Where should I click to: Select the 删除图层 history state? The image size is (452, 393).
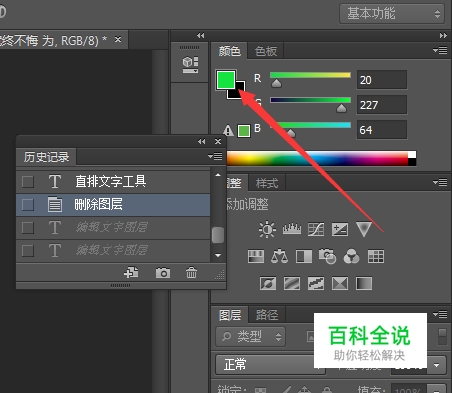[x=113, y=205]
